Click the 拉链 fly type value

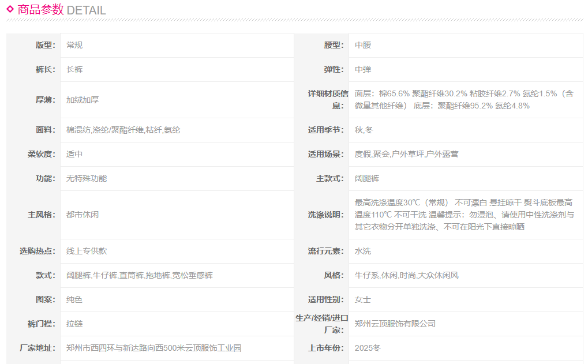click(74, 324)
